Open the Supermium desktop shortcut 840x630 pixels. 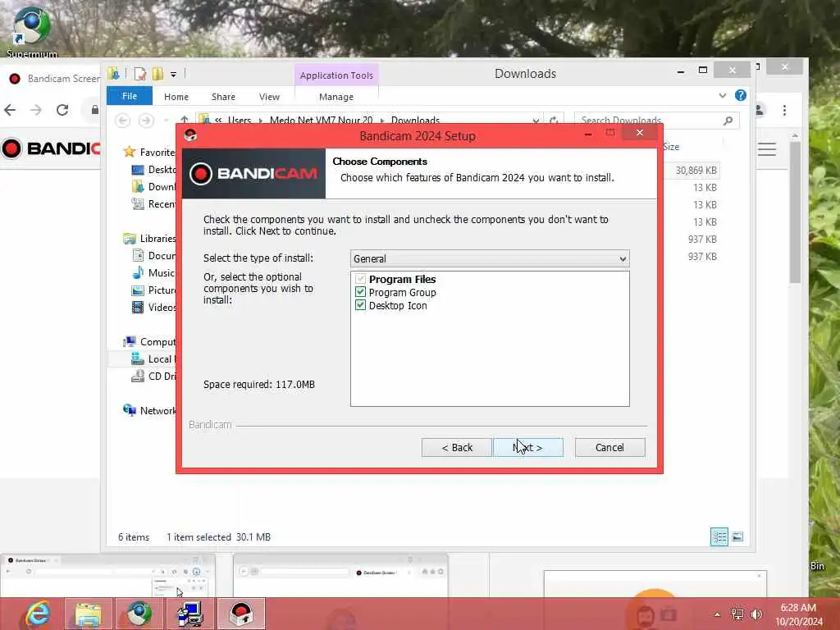click(32, 30)
